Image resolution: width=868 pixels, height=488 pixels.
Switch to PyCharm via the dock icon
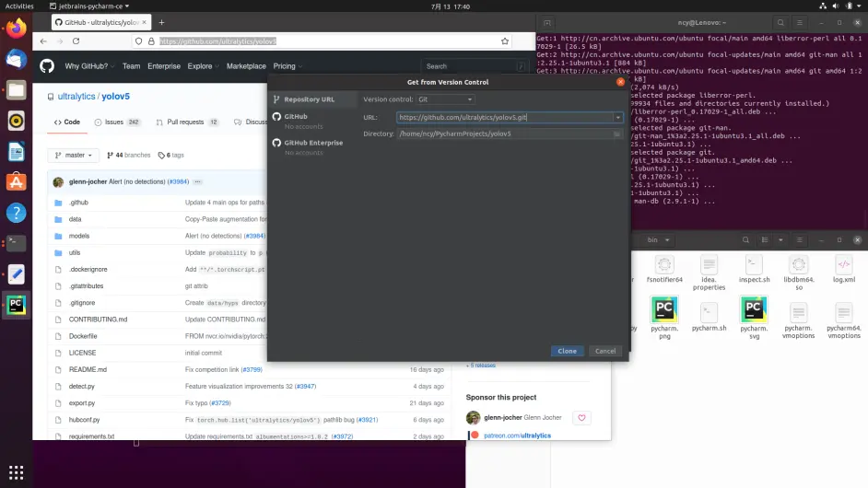coord(16,305)
